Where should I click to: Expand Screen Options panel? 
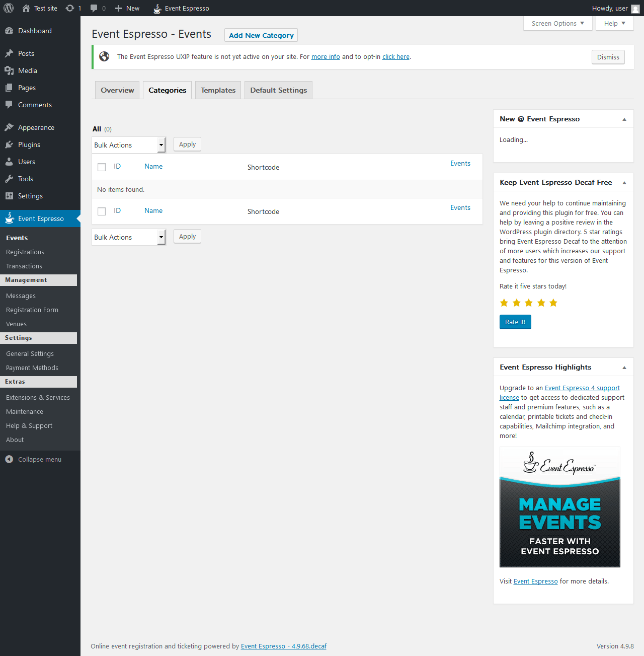(x=558, y=23)
